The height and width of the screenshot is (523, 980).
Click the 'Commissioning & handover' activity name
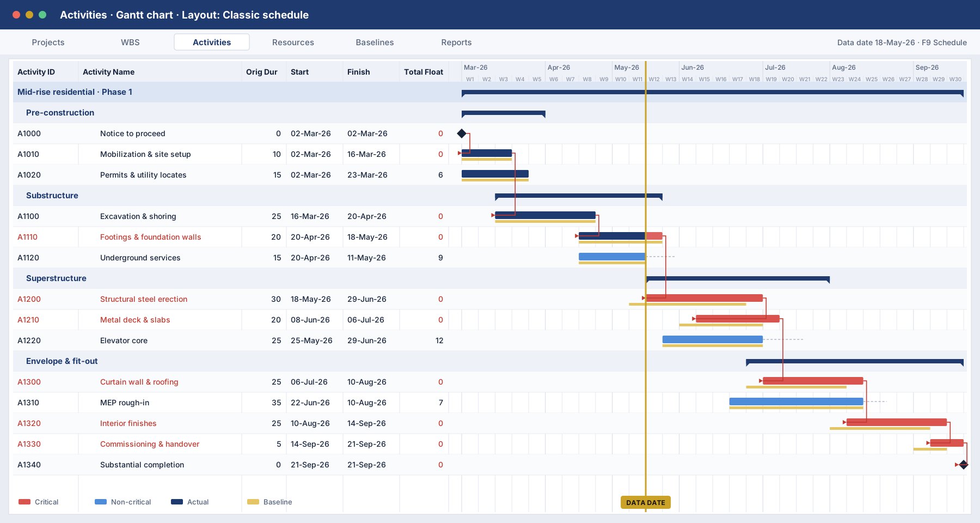150,444
